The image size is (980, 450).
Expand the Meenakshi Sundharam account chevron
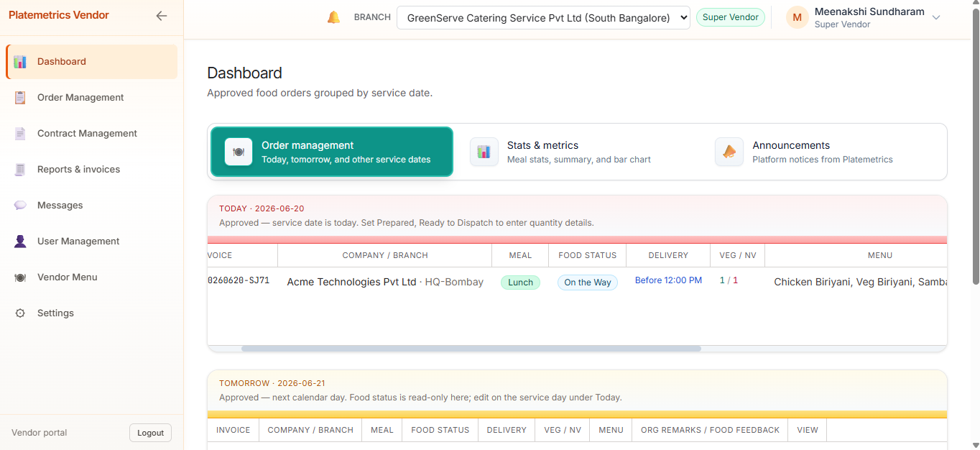(936, 18)
